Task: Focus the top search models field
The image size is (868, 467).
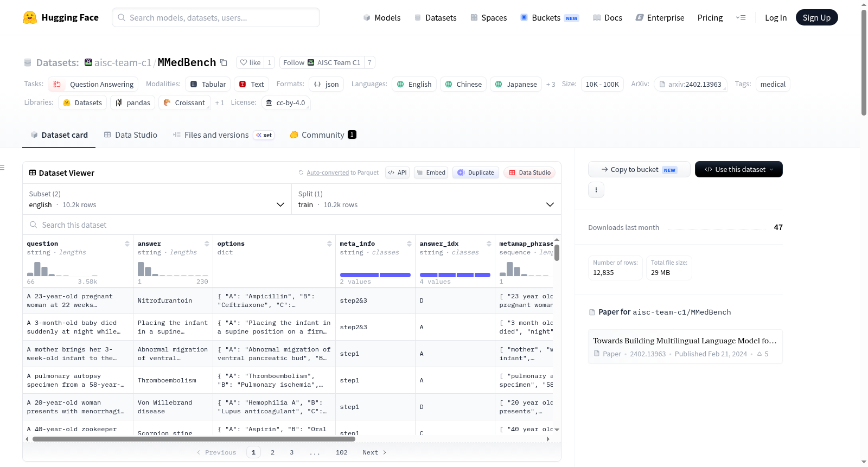Action: (216, 17)
